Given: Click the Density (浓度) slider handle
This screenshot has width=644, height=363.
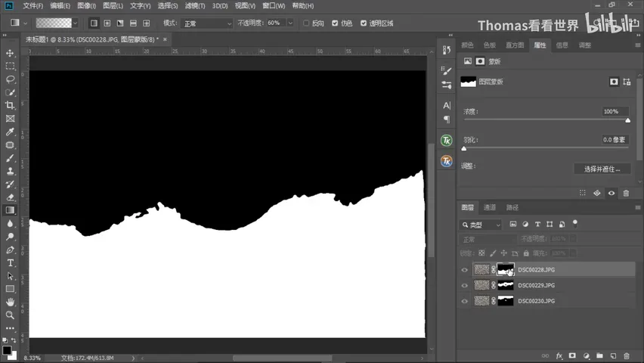Looking at the screenshot, I should pos(627,120).
